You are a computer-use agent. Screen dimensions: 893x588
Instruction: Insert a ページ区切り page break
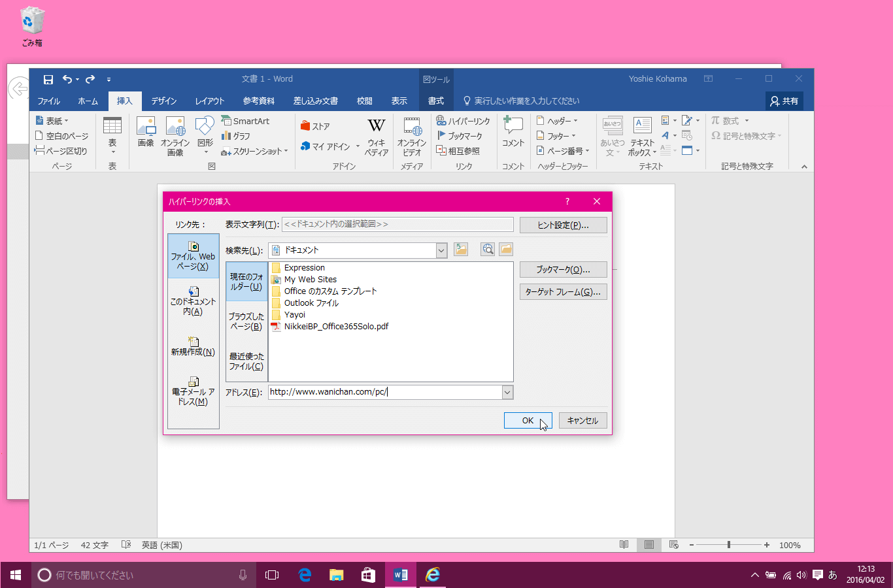[61, 151]
